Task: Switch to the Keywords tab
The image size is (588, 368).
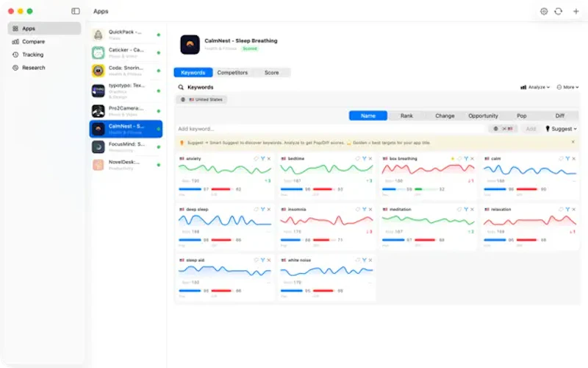Action: (193, 72)
